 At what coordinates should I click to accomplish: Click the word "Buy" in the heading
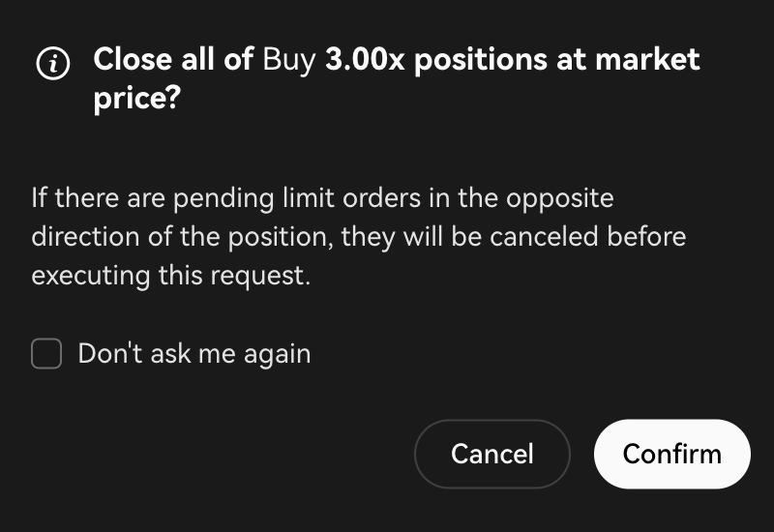289,60
